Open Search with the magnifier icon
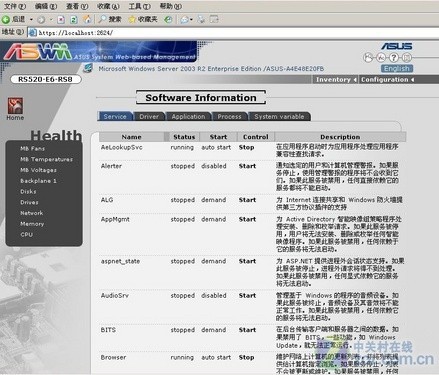This screenshot has height=375, width=439. [110, 19]
